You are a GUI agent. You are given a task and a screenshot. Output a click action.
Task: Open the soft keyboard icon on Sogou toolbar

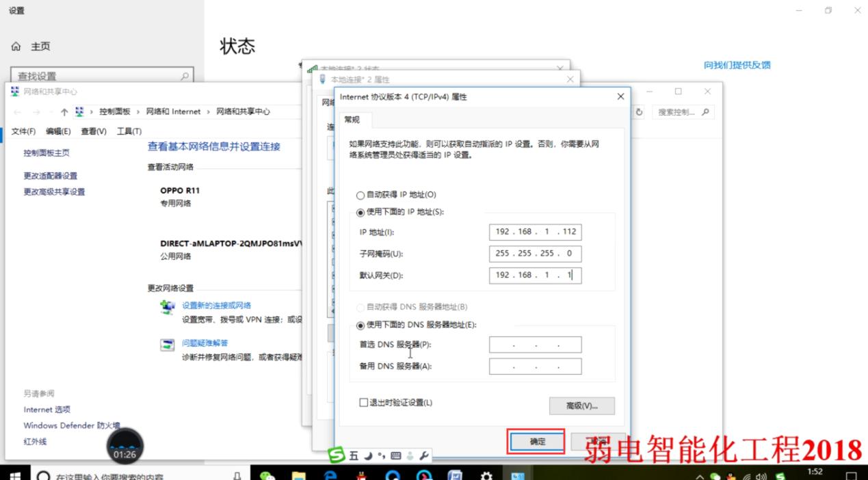(x=395, y=454)
